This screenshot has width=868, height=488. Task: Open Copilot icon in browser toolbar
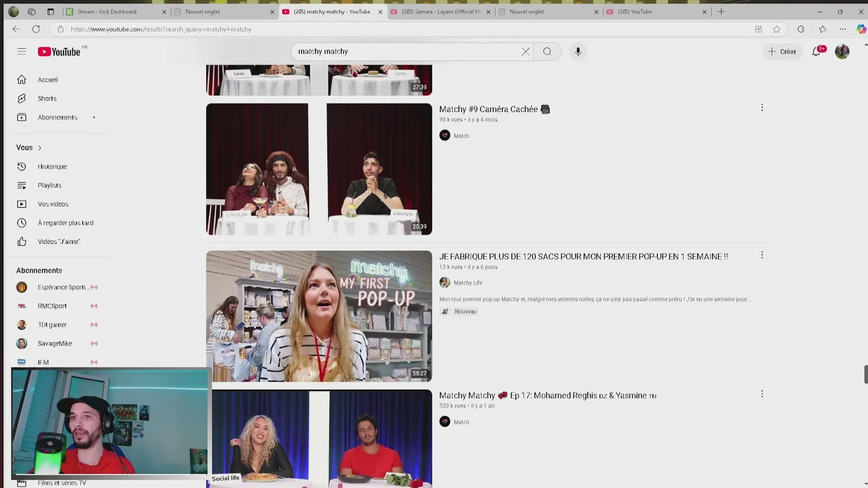861,29
